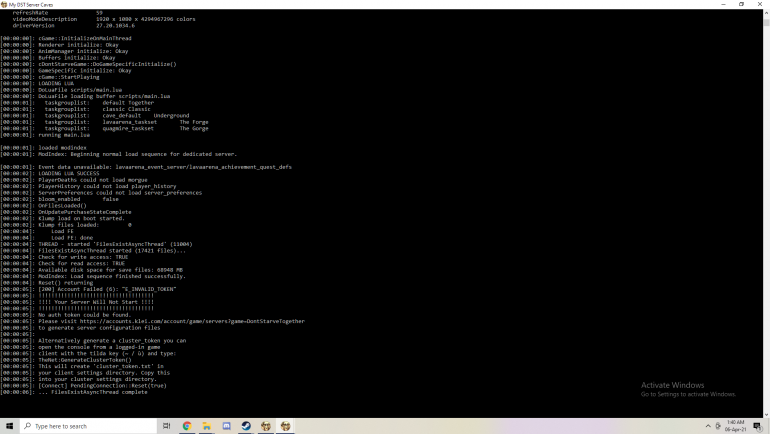Open Steam from the taskbar

246,426
